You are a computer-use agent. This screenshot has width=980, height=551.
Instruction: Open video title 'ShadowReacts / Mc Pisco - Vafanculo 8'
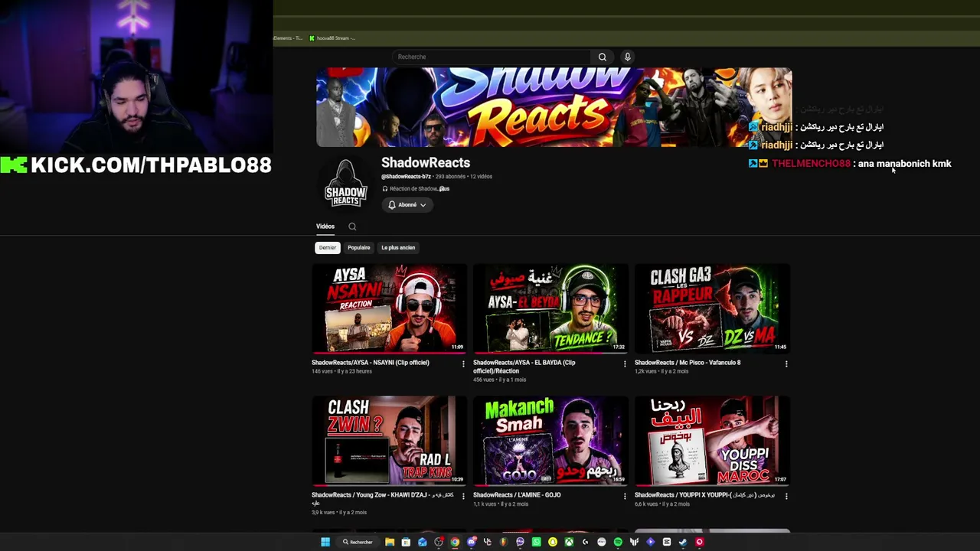click(x=688, y=363)
